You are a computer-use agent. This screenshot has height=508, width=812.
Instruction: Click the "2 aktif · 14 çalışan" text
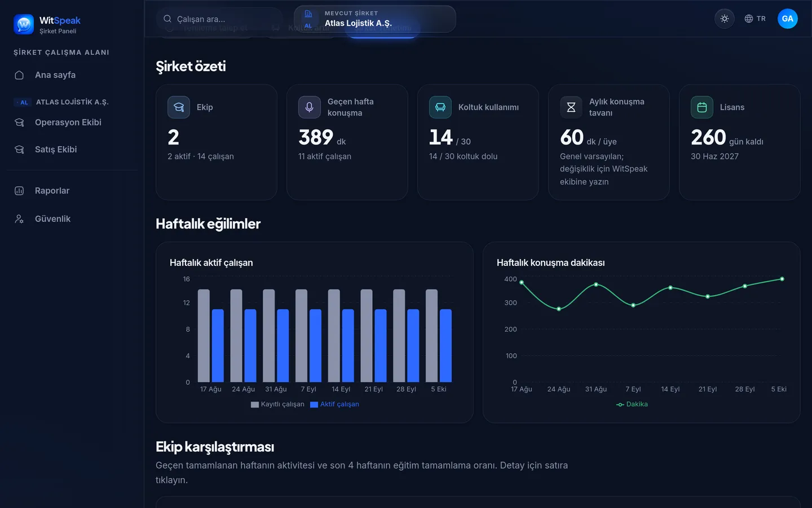[201, 156]
